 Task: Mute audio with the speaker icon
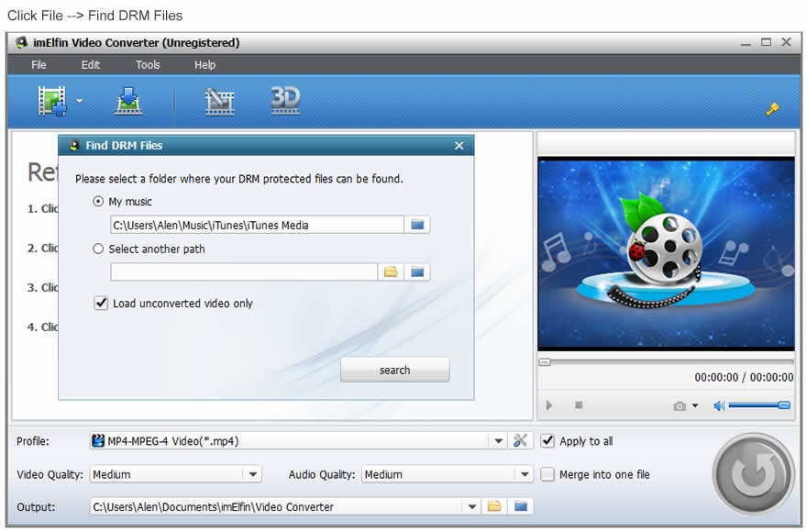(719, 405)
